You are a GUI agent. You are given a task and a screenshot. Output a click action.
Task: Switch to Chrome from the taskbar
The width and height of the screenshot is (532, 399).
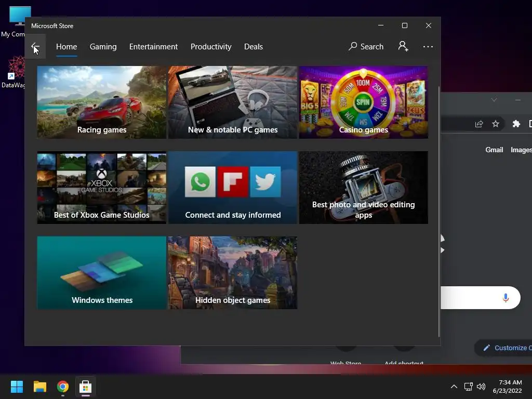[63, 387]
